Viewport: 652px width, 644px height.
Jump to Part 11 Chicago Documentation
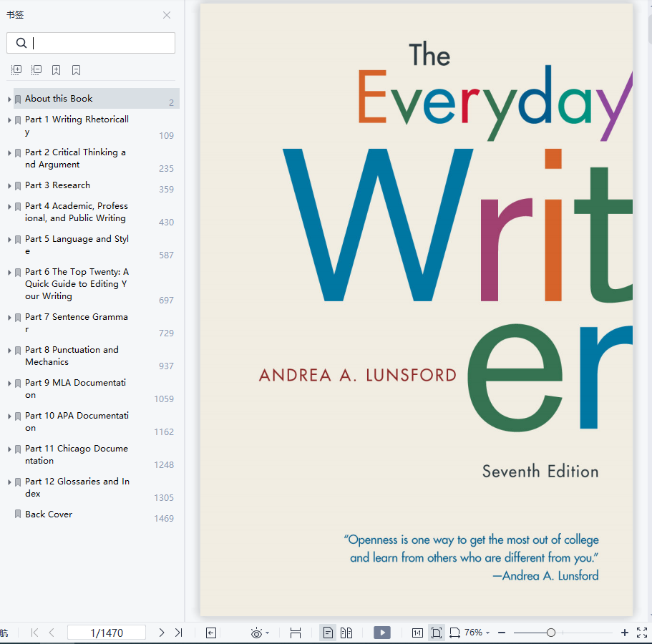coord(77,454)
